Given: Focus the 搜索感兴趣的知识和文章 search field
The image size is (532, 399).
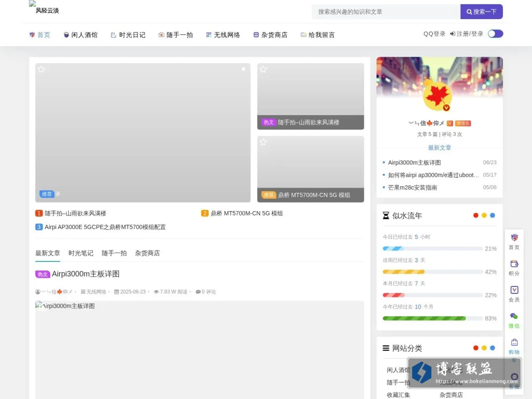Looking at the screenshot, I should pyautogui.click(x=386, y=12).
